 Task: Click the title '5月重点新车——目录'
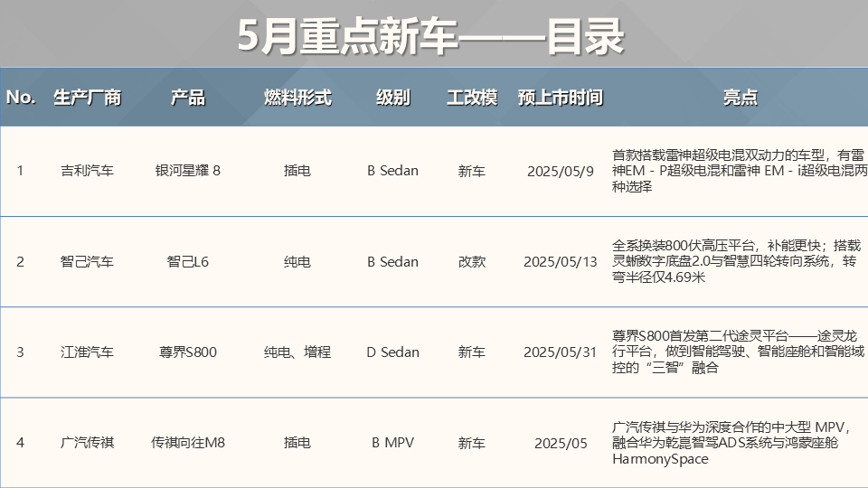pos(430,36)
